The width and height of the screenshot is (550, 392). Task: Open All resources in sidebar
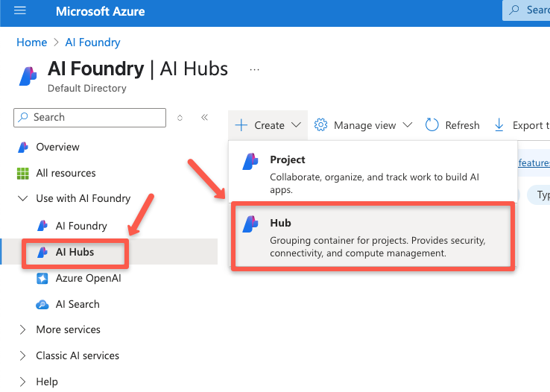pos(66,173)
